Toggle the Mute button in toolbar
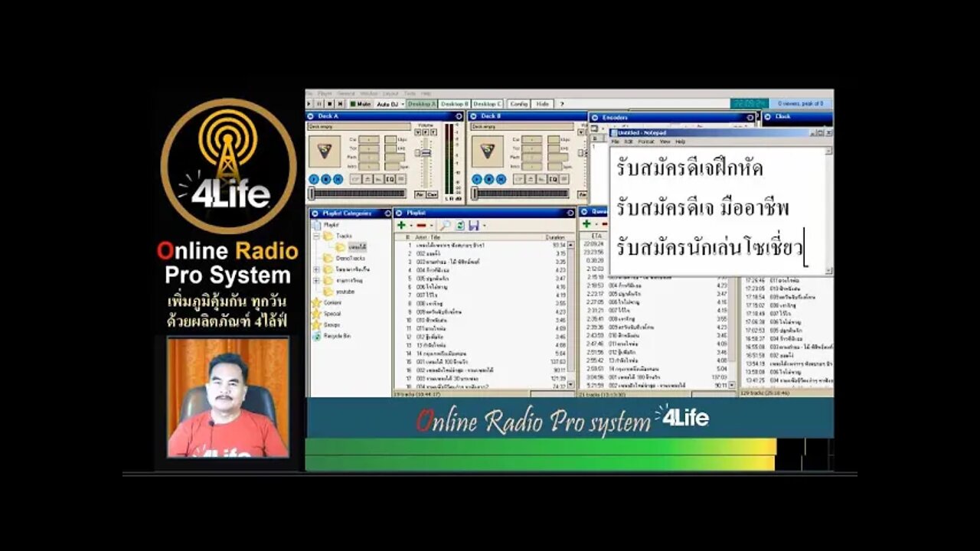The image size is (980, 551). tap(360, 104)
